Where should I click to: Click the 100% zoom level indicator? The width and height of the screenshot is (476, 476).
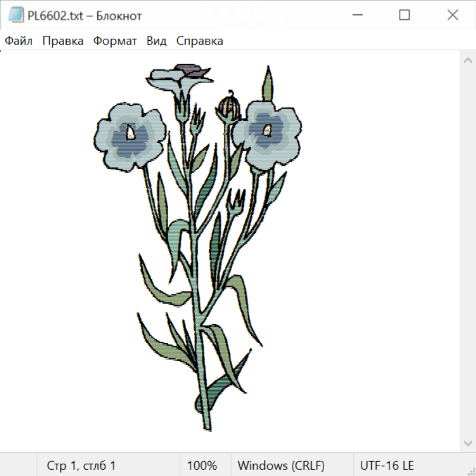pos(202,466)
